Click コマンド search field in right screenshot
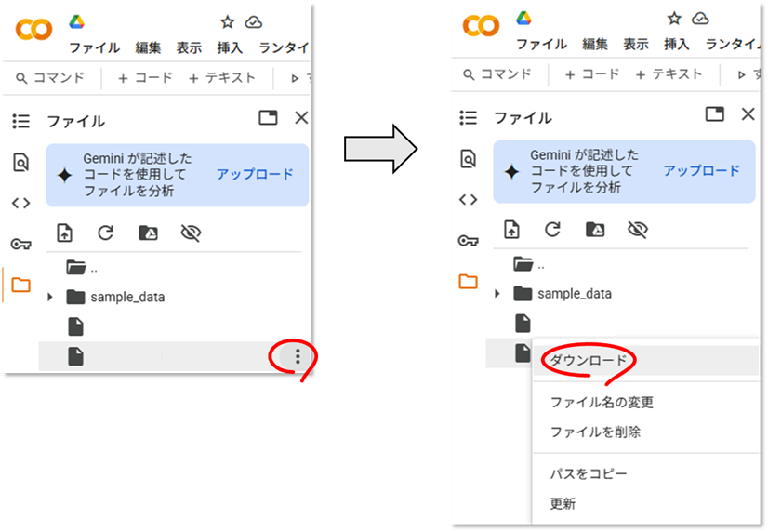Image resolution: width=768 pixels, height=532 pixels. pyautogui.click(x=497, y=74)
